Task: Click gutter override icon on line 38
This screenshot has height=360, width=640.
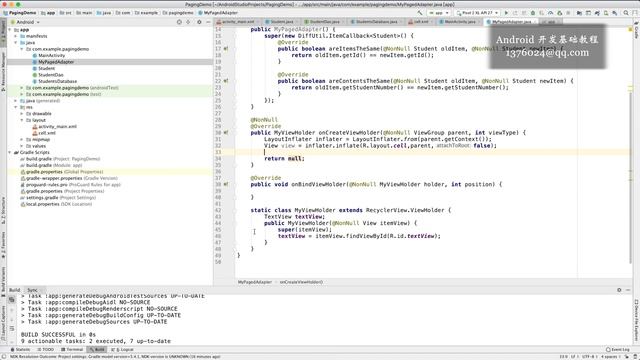Action: 226,184
